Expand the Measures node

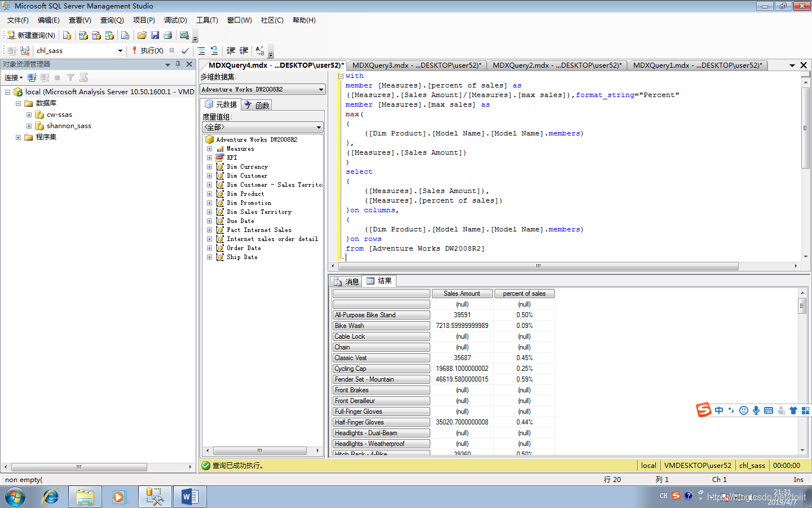[209, 149]
